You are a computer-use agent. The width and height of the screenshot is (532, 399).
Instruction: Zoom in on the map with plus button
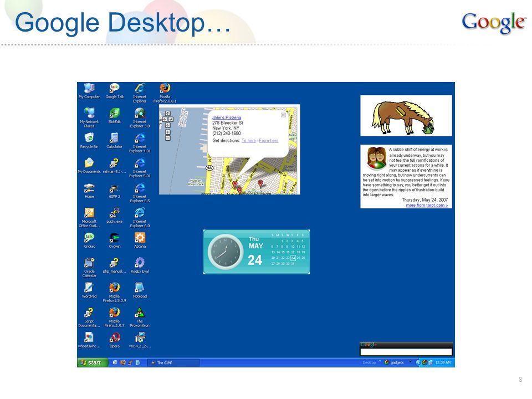168,132
